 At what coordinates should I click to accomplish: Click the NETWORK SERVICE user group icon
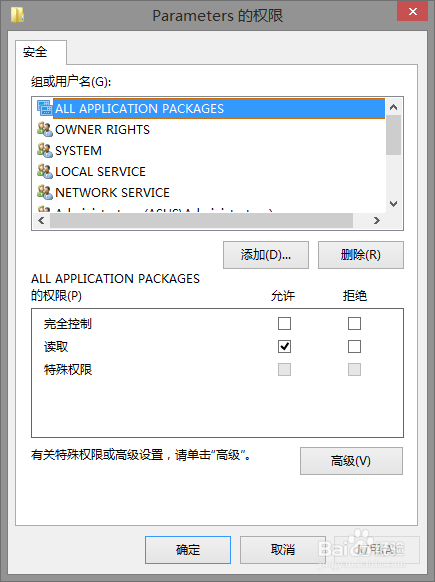[x=45, y=192]
